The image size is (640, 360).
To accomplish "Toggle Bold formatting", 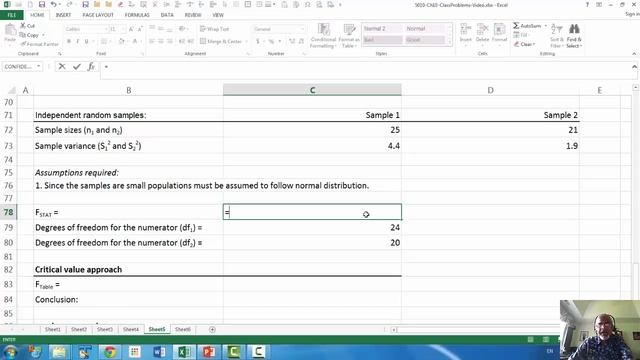I will coord(69,41).
